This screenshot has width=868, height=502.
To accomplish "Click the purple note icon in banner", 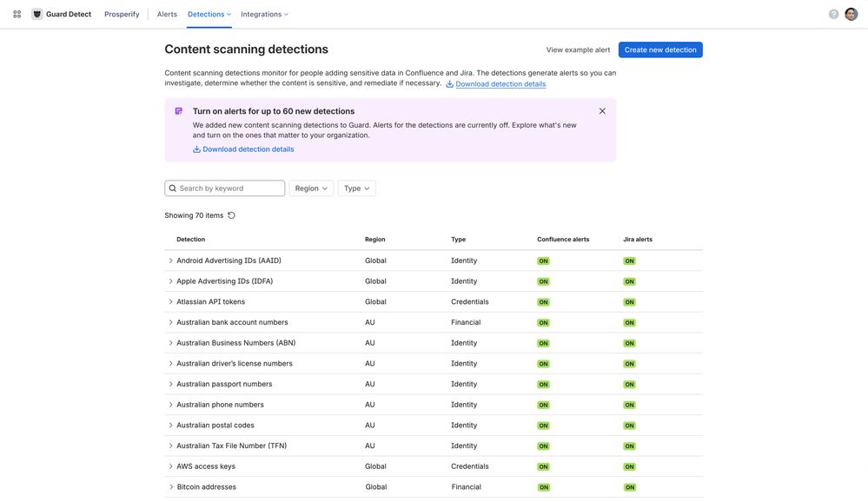I will click(179, 111).
